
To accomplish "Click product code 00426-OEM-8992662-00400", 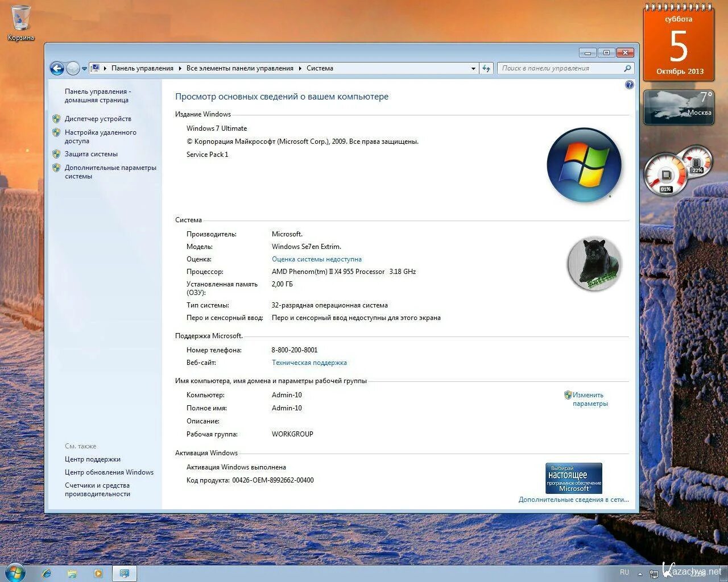I will [x=273, y=480].
